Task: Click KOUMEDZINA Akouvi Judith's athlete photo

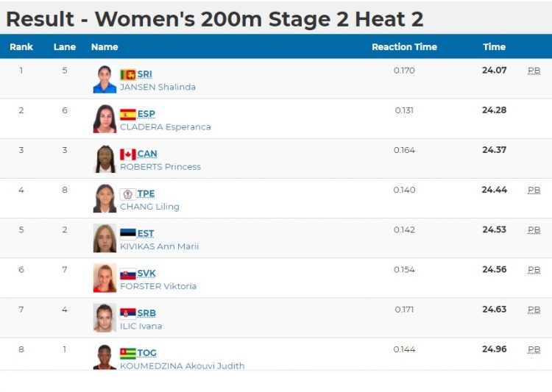Action: (x=105, y=357)
